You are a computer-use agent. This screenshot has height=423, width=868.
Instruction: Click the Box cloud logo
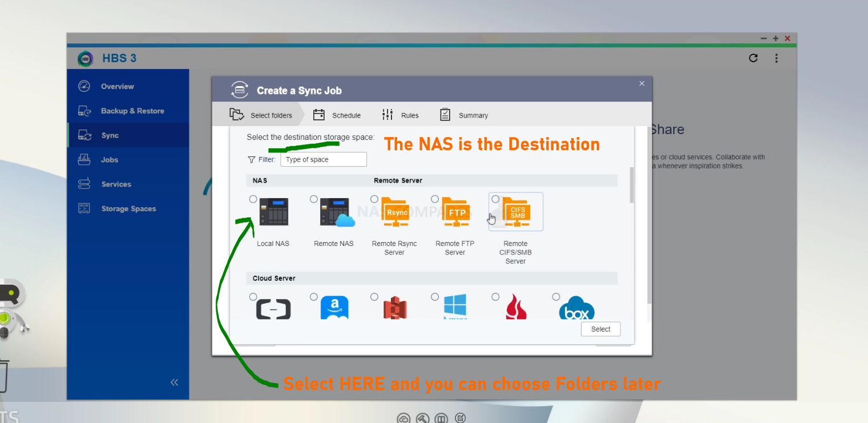point(576,308)
